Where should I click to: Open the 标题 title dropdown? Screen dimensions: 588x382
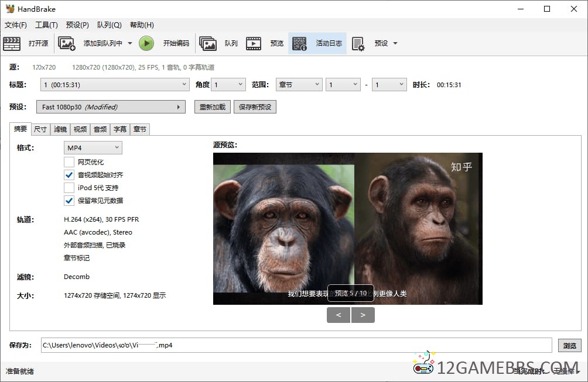115,85
